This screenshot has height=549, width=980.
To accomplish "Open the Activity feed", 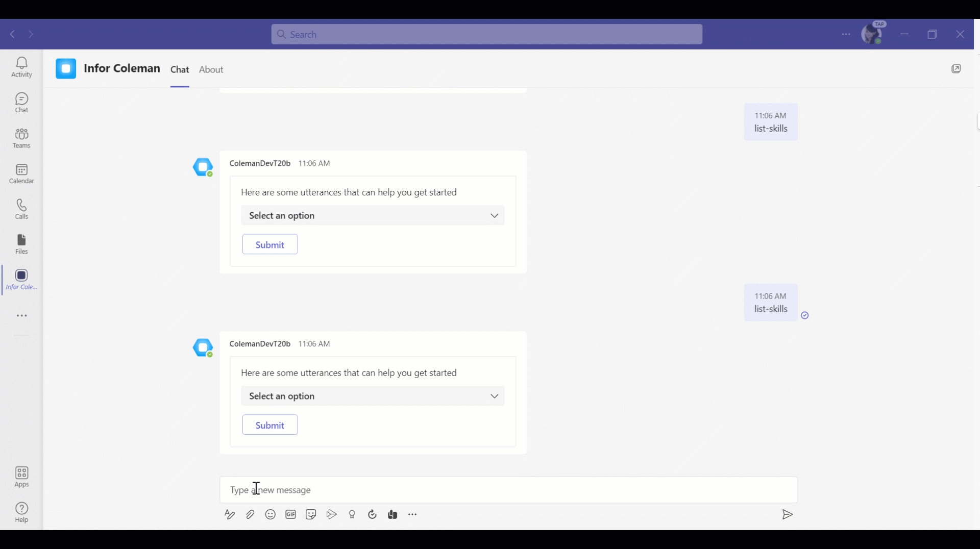I will tap(21, 67).
